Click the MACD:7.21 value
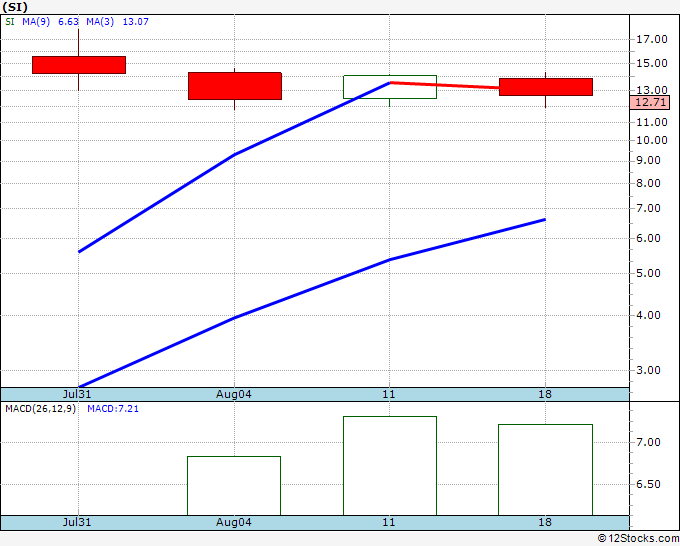 tap(113, 409)
